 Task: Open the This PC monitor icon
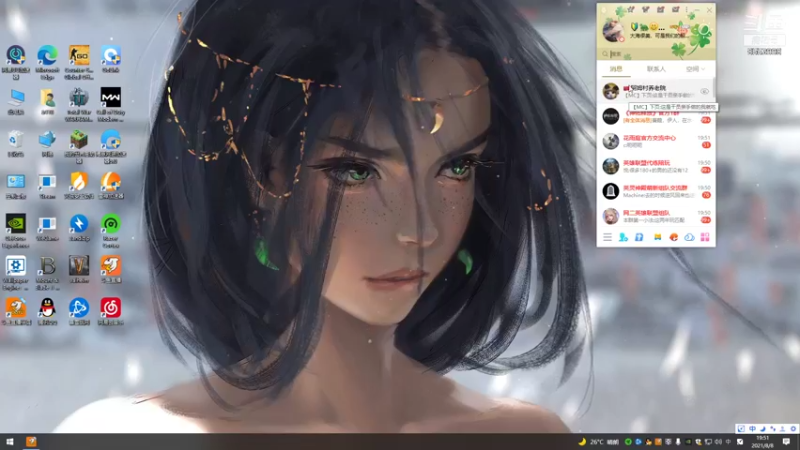[16, 101]
